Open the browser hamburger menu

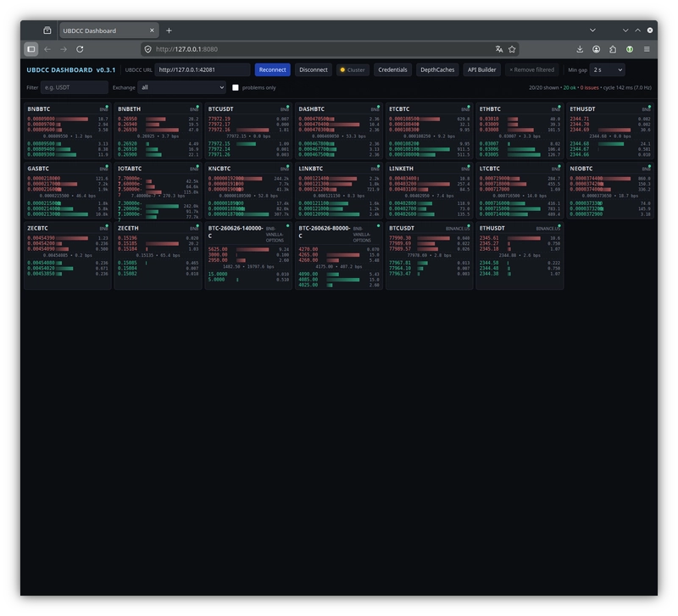click(x=647, y=49)
